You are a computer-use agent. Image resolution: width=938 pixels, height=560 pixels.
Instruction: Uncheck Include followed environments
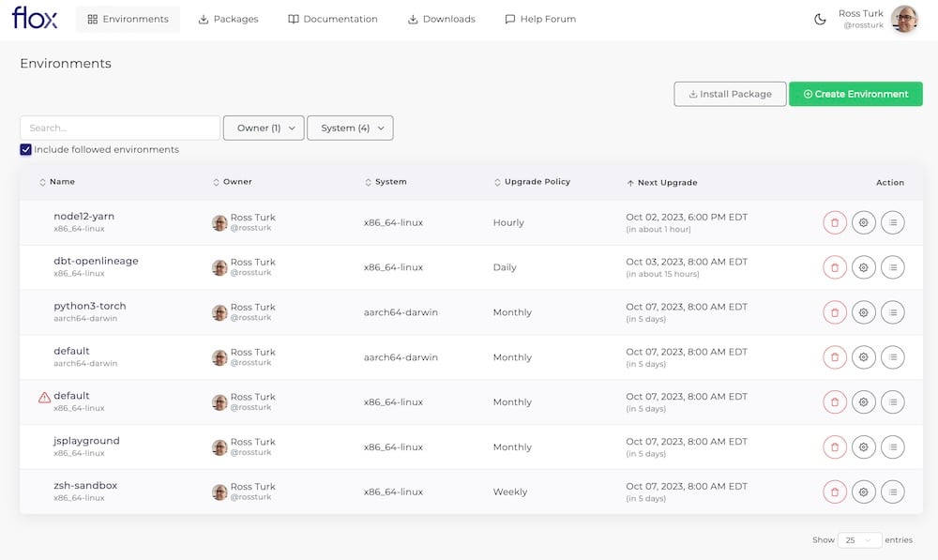coord(26,150)
